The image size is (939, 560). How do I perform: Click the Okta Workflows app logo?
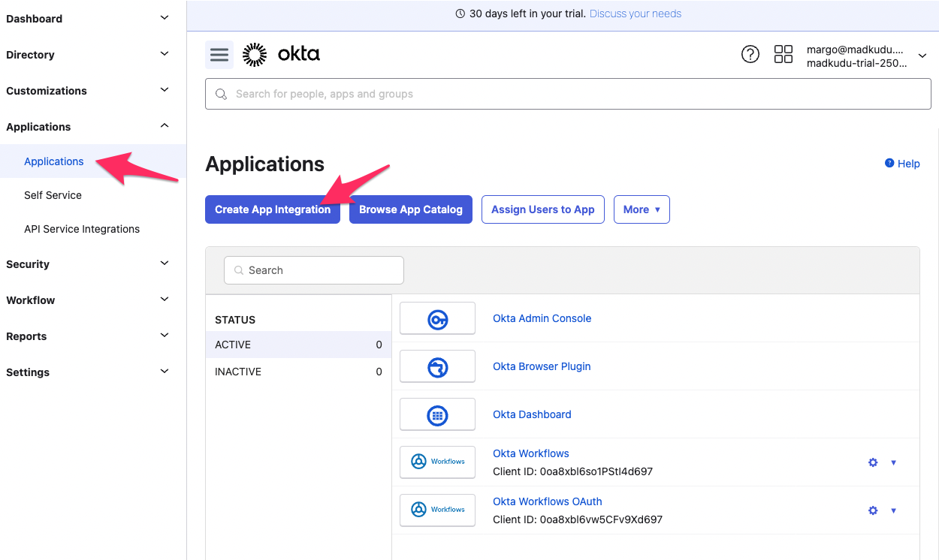(438, 462)
